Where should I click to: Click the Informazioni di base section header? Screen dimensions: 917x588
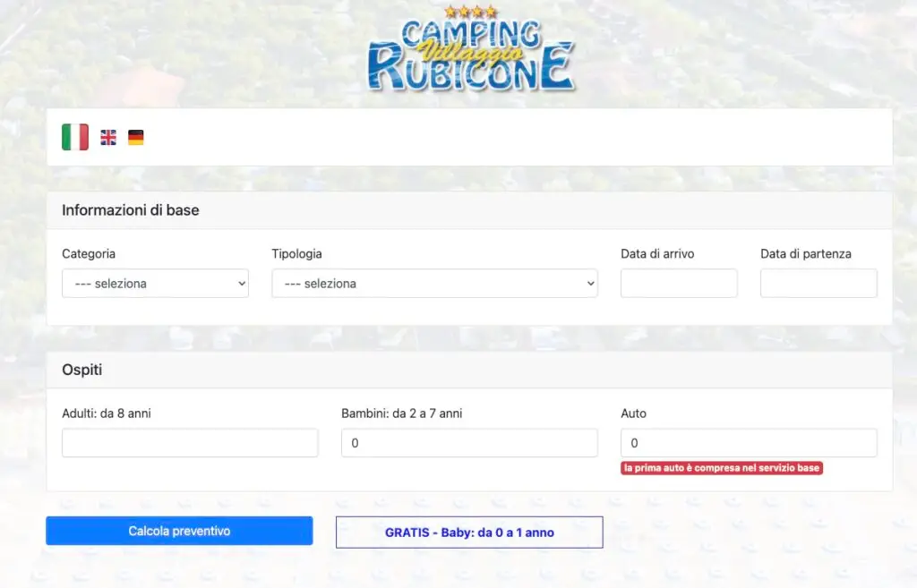pyautogui.click(x=131, y=210)
